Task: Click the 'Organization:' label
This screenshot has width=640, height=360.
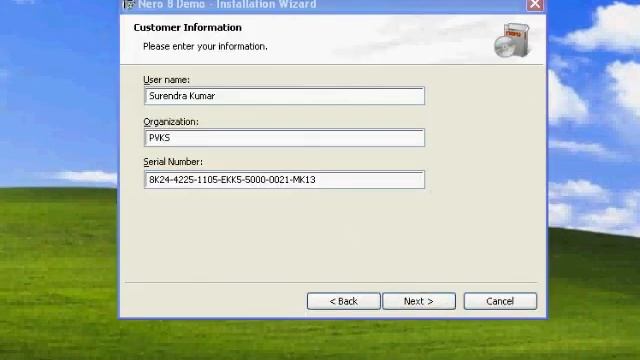Action: click(171, 122)
